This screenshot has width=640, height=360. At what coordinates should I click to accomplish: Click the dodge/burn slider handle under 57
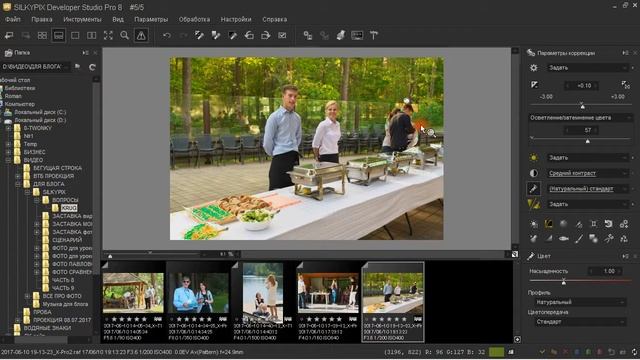pos(587,141)
